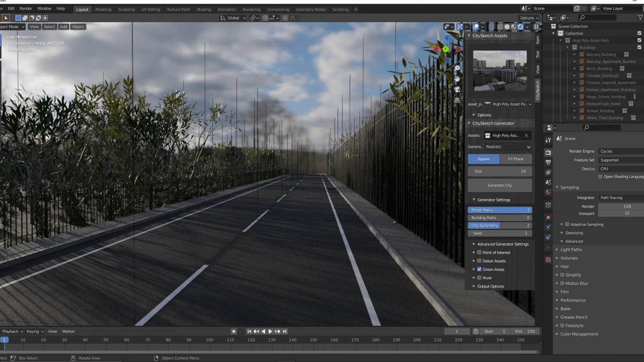Screen dimensions: 644x362
Task: Switch to the Geometry Nodes workspace tab
Action: (x=311, y=10)
